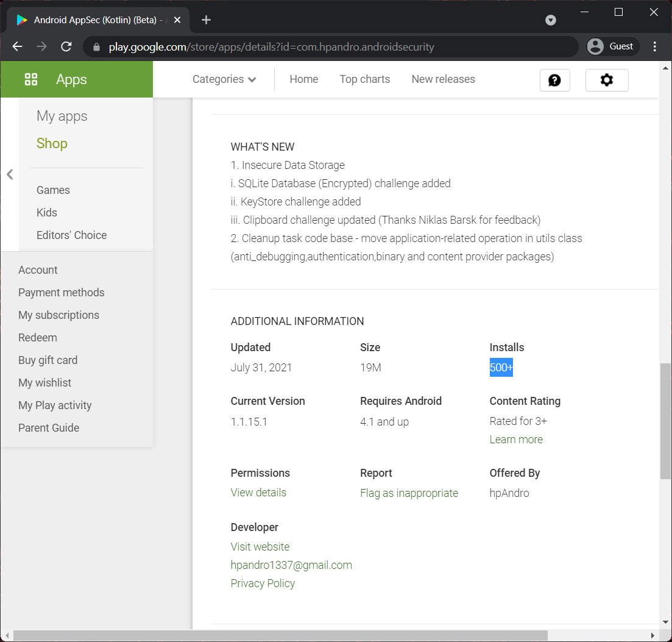Image resolution: width=672 pixels, height=642 pixels.
Task: Click the browser back arrow
Action: 17,46
